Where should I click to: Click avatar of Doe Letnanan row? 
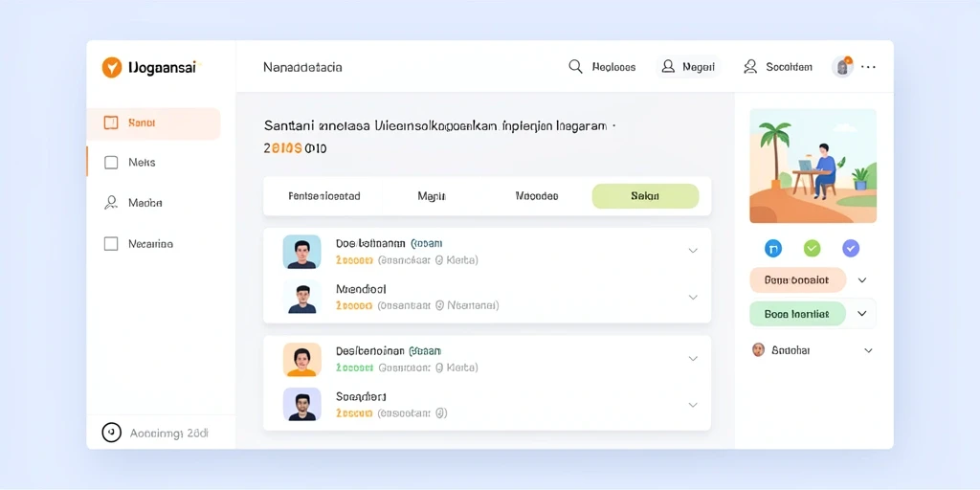tap(301, 252)
